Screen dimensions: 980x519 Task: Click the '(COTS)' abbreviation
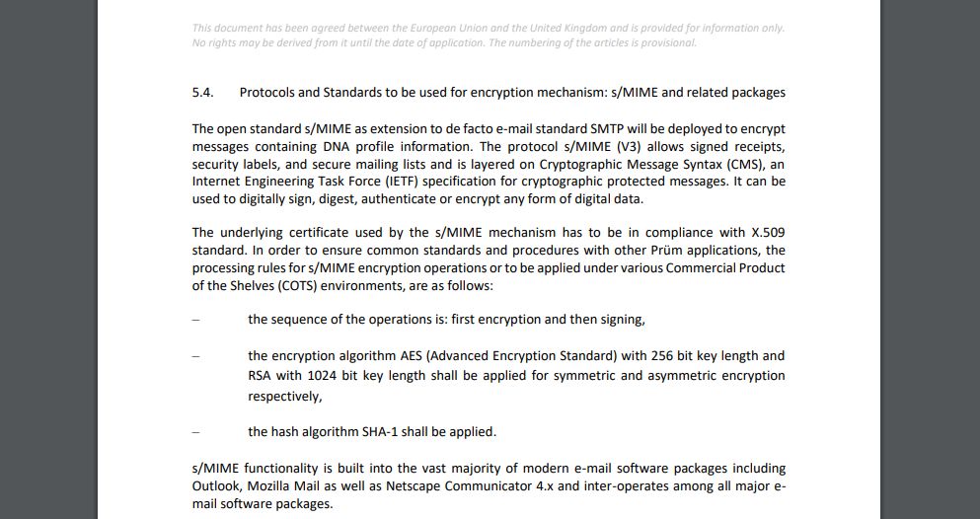276,286
